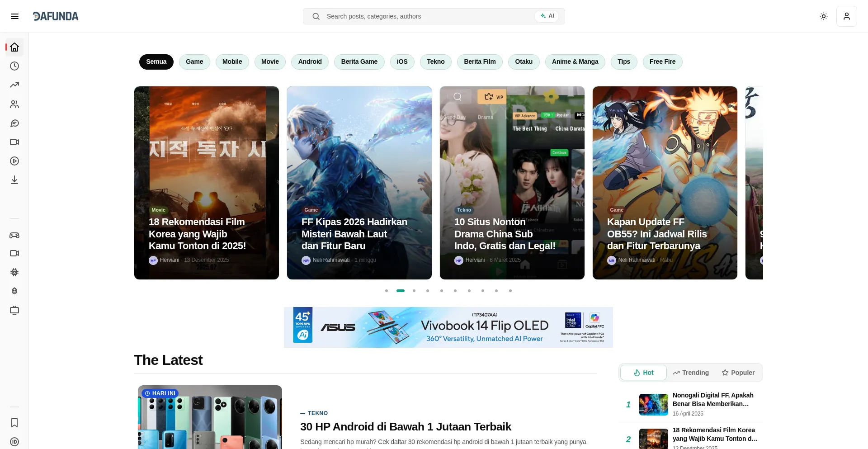Toggle the light/dark theme sun icon
Screen dimensions: 868x449
(x=824, y=16)
